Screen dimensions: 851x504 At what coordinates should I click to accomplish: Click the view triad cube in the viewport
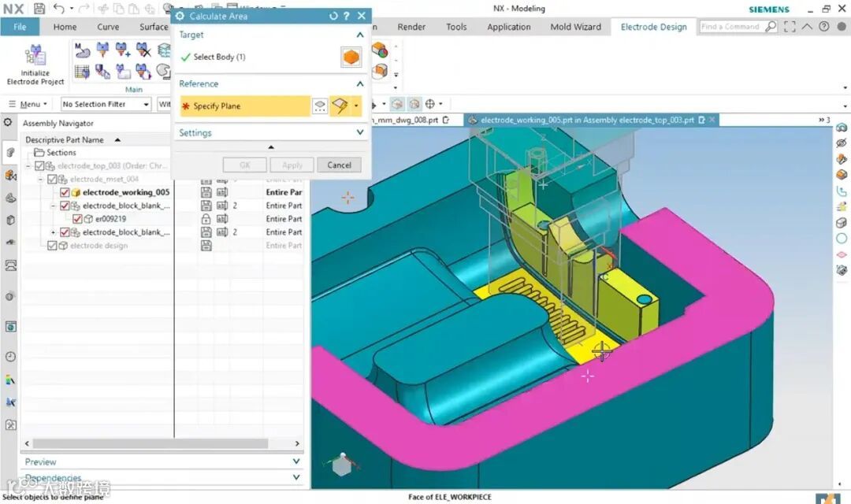point(341,465)
